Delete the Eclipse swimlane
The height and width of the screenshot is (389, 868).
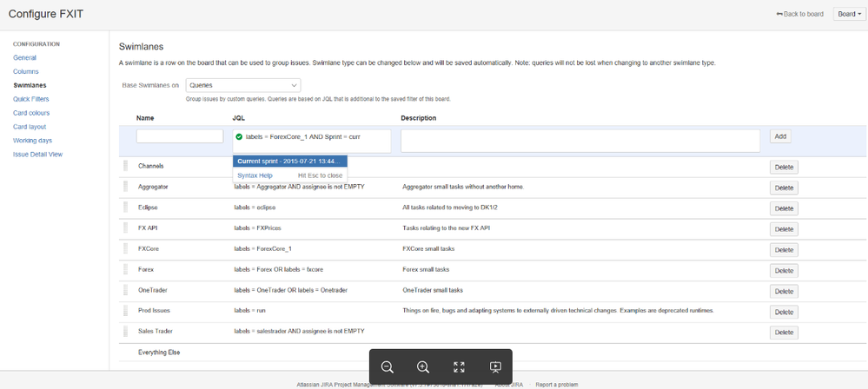pyautogui.click(x=784, y=208)
